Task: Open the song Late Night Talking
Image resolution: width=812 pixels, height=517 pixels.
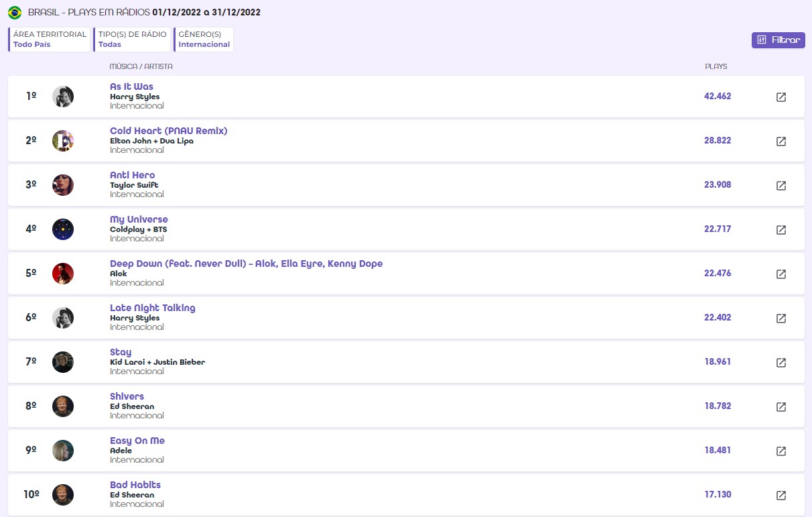Action: [153, 308]
